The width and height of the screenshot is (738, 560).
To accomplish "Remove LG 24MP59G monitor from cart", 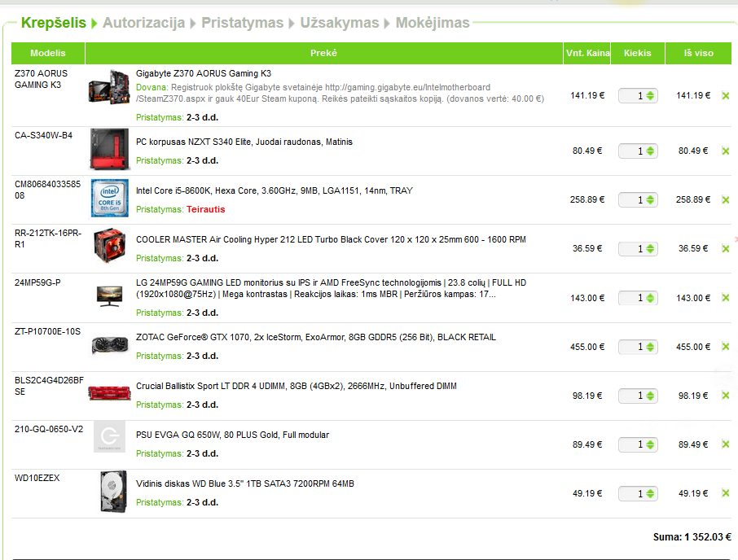I will (725, 298).
